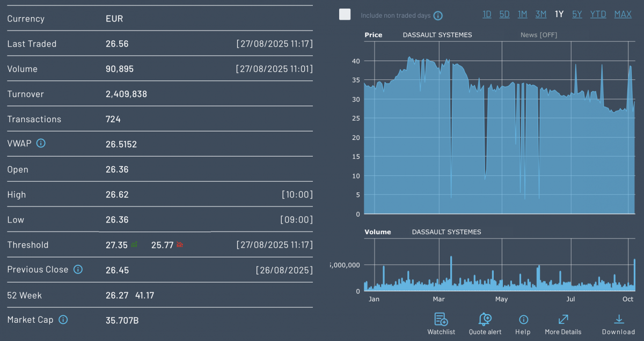644x341 pixels.
Task: Click the Transactions value 724
Action: point(113,119)
